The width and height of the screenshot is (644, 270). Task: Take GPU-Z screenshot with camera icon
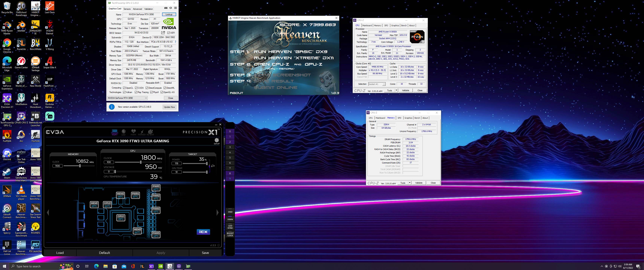point(166,8)
